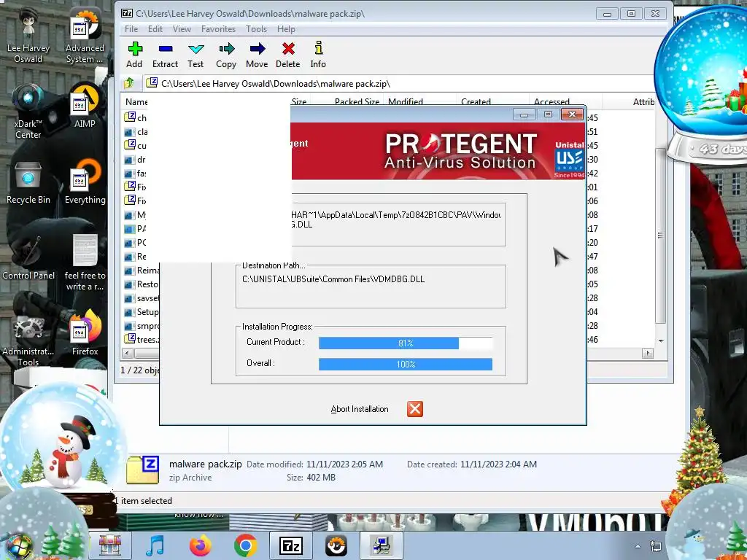Sort by Modified column header
747x560 pixels.
pyautogui.click(x=406, y=101)
